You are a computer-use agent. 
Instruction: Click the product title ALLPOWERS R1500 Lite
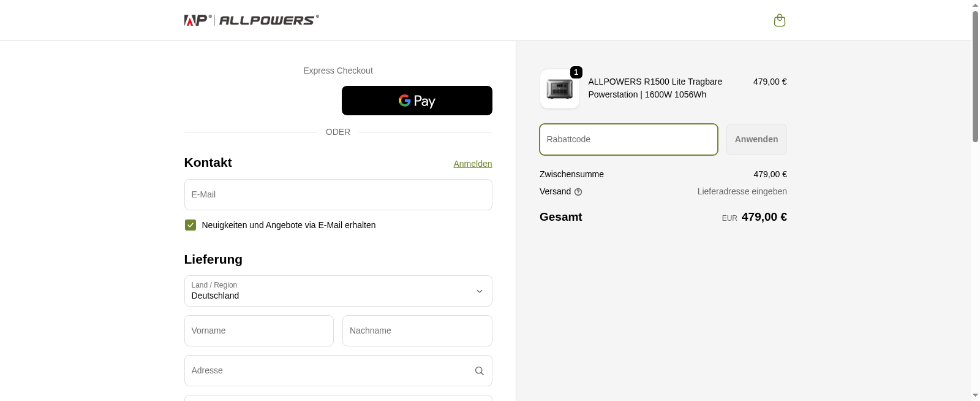[x=655, y=88]
